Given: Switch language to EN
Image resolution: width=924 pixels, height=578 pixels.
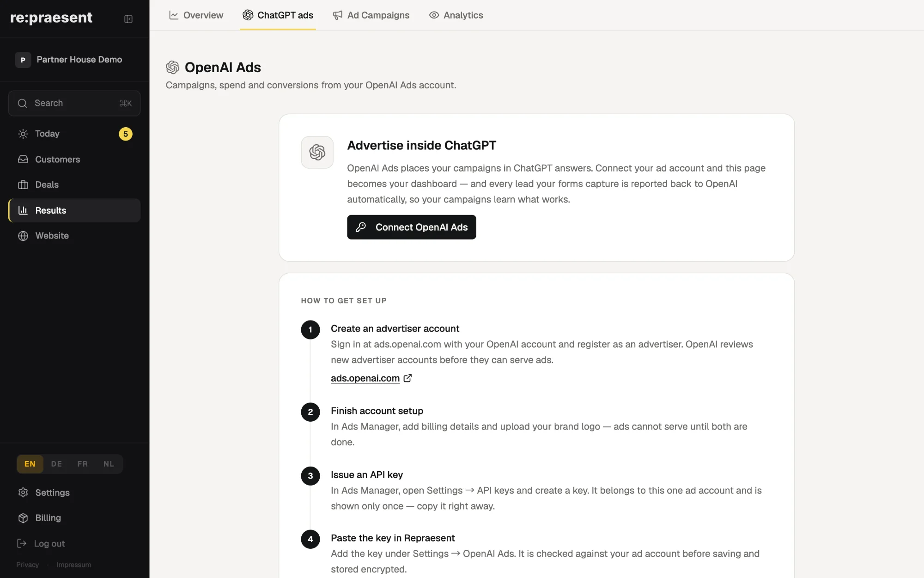Looking at the screenshot, I should [30, 464].
